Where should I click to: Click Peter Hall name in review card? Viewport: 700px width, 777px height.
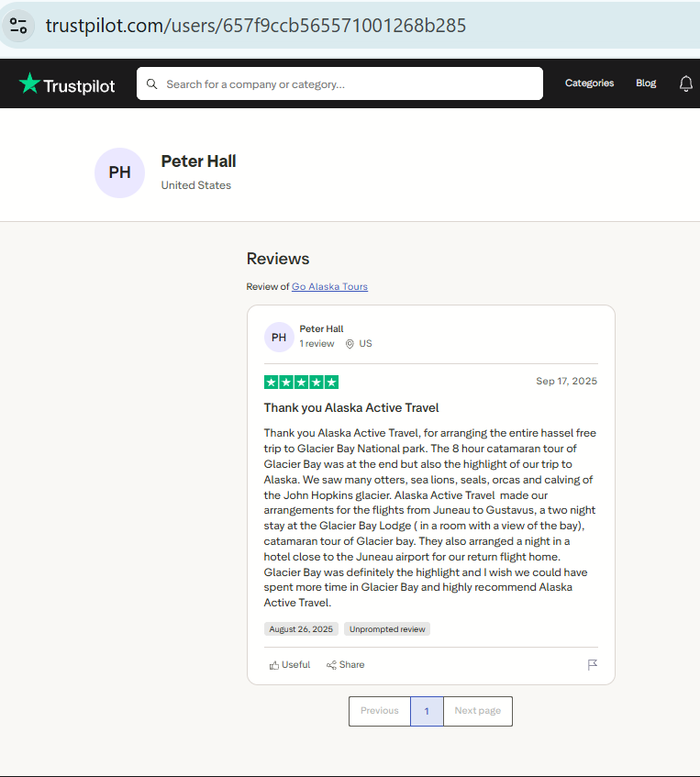tap(321, 329)
